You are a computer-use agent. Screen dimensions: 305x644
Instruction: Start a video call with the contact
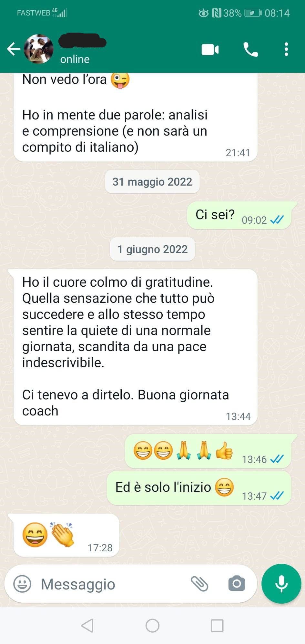(x=210, y=50)
